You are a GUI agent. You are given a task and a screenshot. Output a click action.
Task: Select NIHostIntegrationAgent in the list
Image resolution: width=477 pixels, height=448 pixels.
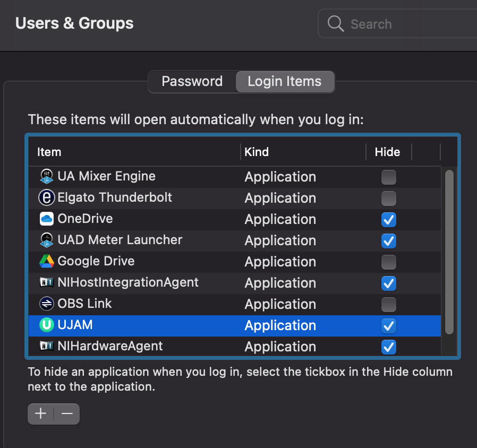pos(128,283)
